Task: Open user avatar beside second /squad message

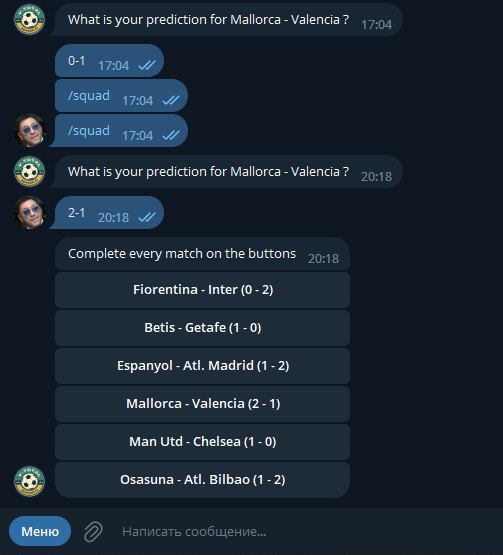Action: [29, 130]
